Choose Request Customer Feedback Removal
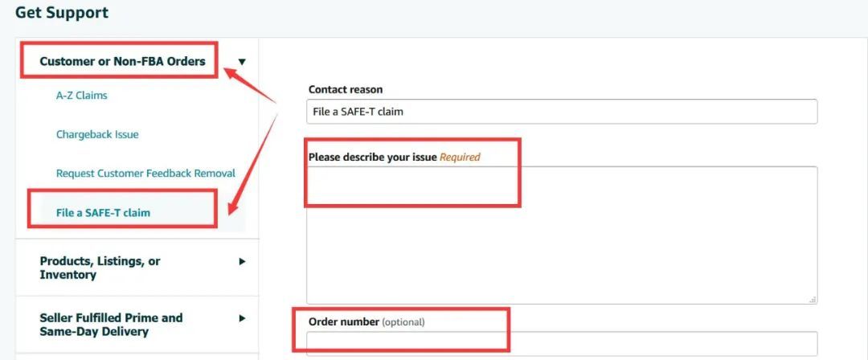868x360 pixels. 145,174
